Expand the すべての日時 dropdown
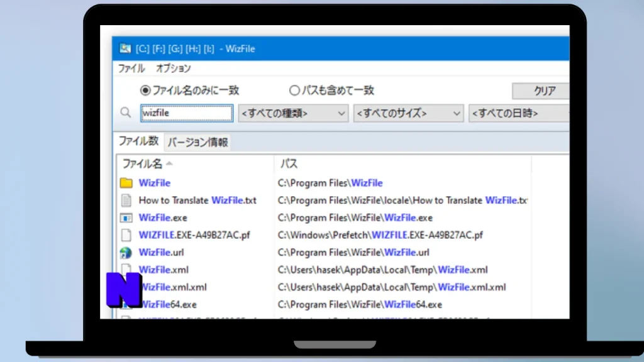Image resolution: width=644 pixels, height=362 pixels. point(519,113)
